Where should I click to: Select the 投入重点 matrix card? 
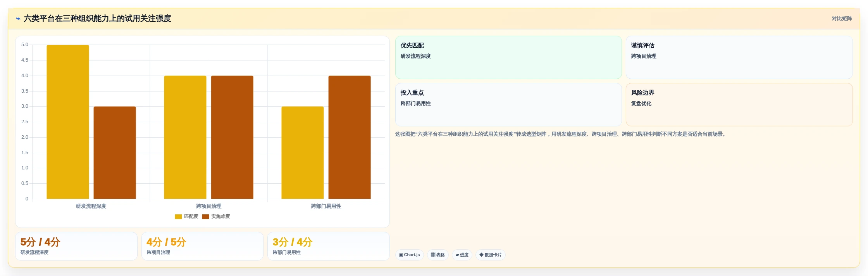508,105
